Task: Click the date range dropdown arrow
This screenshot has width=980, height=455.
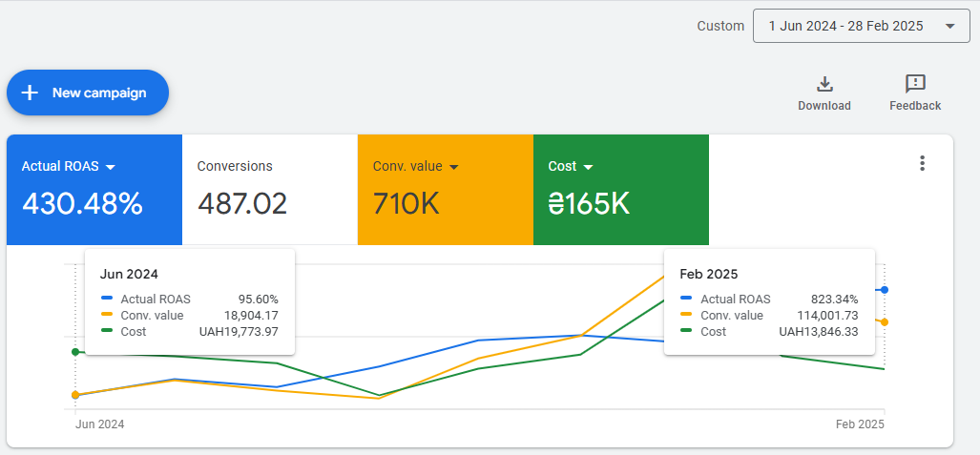Action: click(950, 27)
